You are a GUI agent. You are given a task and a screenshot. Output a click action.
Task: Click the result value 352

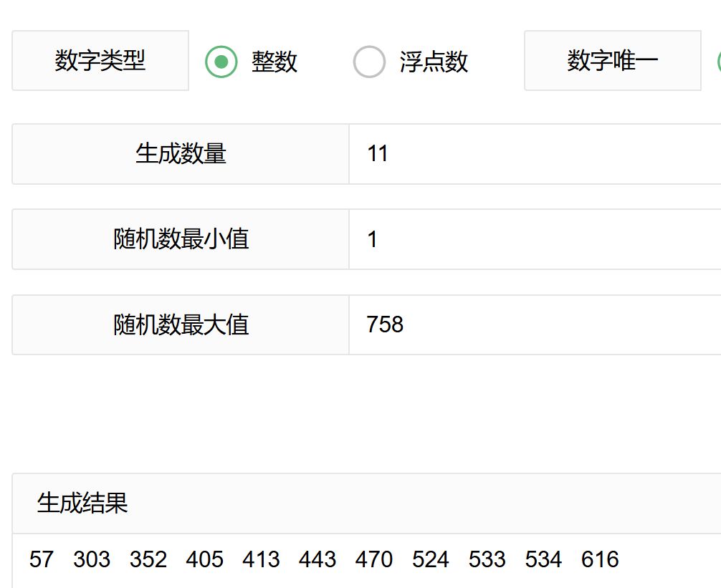click(x=148, y=559)
